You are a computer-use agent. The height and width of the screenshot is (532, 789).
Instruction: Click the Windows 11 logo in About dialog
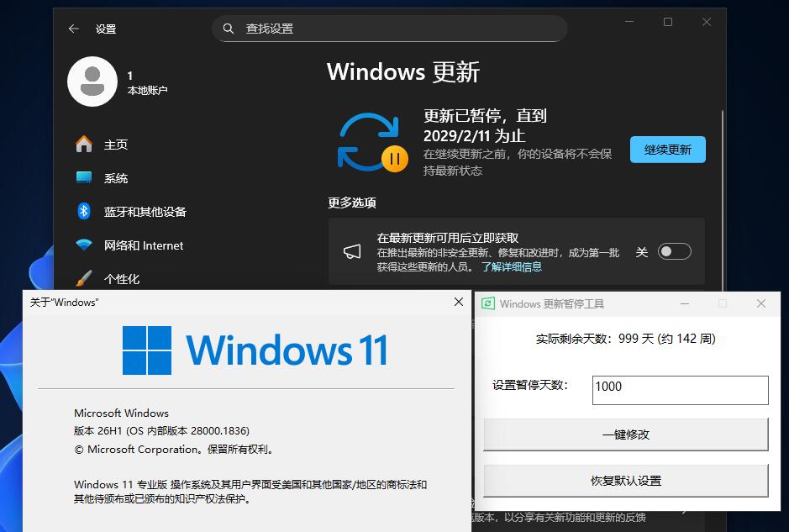255,350
